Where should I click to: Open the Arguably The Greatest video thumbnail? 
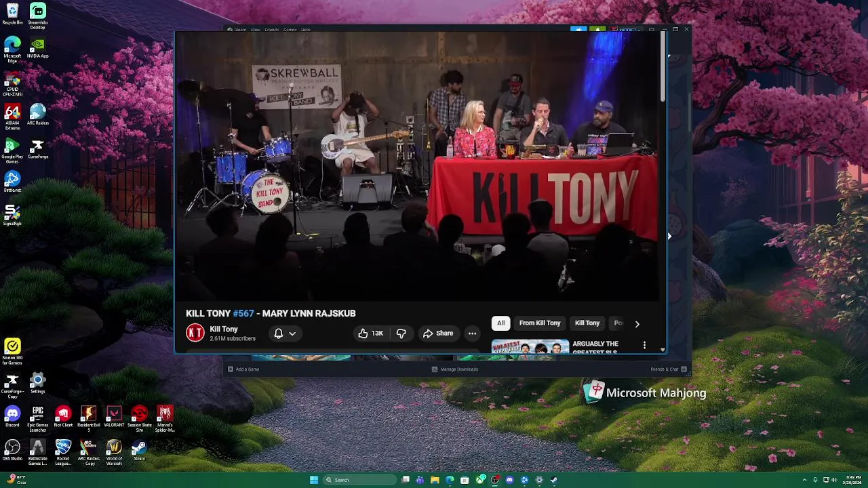tap(530, 346)
